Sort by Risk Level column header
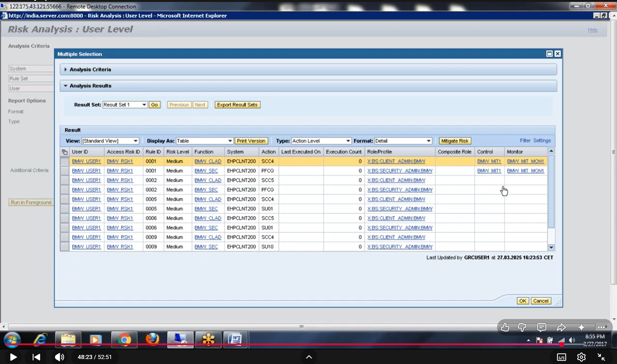This screenshot has width=617, height=364. tap(178, 152)
